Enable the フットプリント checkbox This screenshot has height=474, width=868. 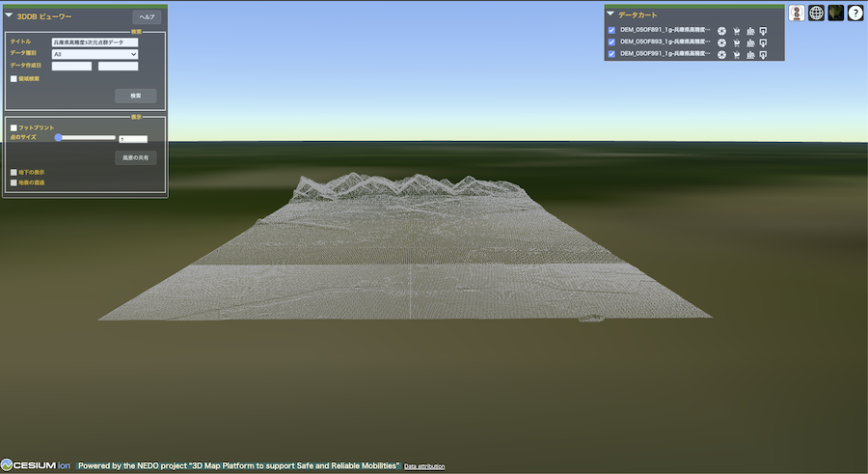pos(14,127)
